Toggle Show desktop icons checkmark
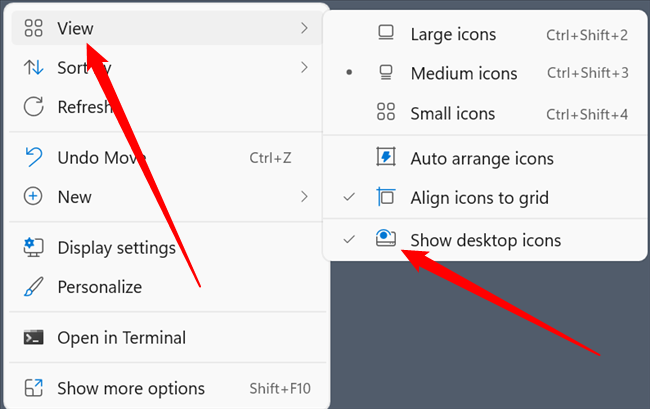 349,240
